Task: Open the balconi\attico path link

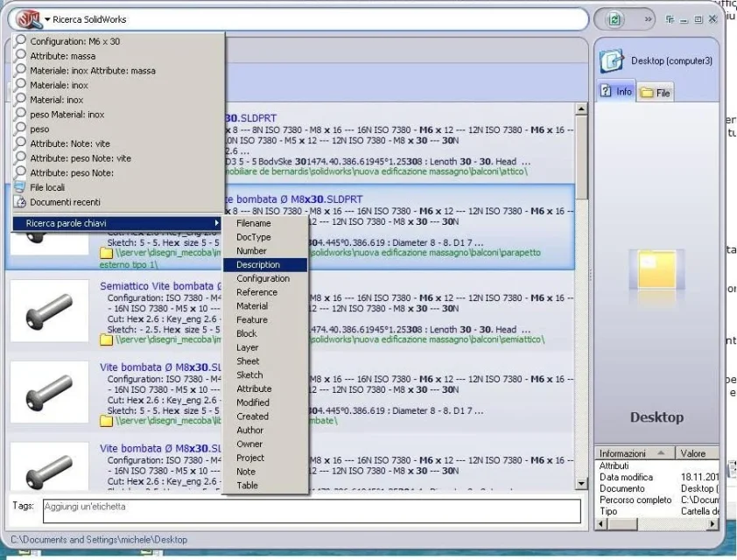Action: 376,171
